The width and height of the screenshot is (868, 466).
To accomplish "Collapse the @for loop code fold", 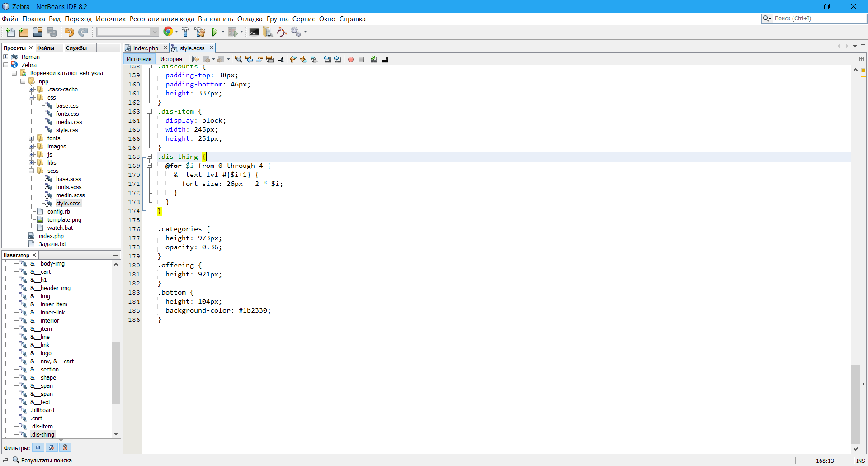I will tap(149, 166).
